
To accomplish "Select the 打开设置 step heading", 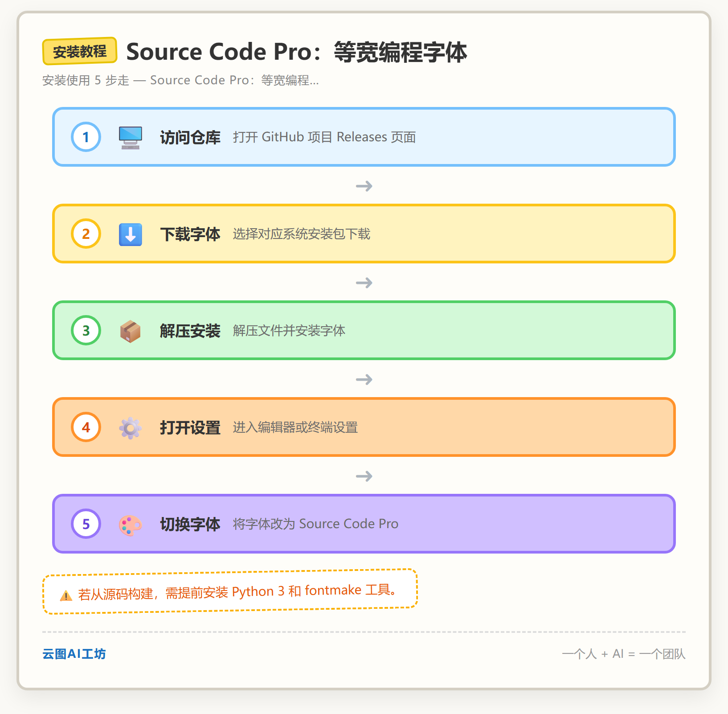I will (x=190, y=427).
